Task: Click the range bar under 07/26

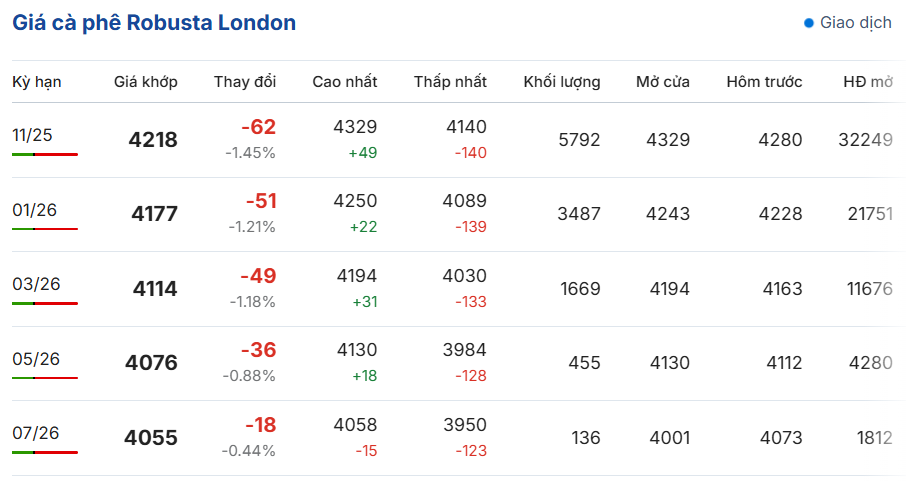Action: [45, 452]
